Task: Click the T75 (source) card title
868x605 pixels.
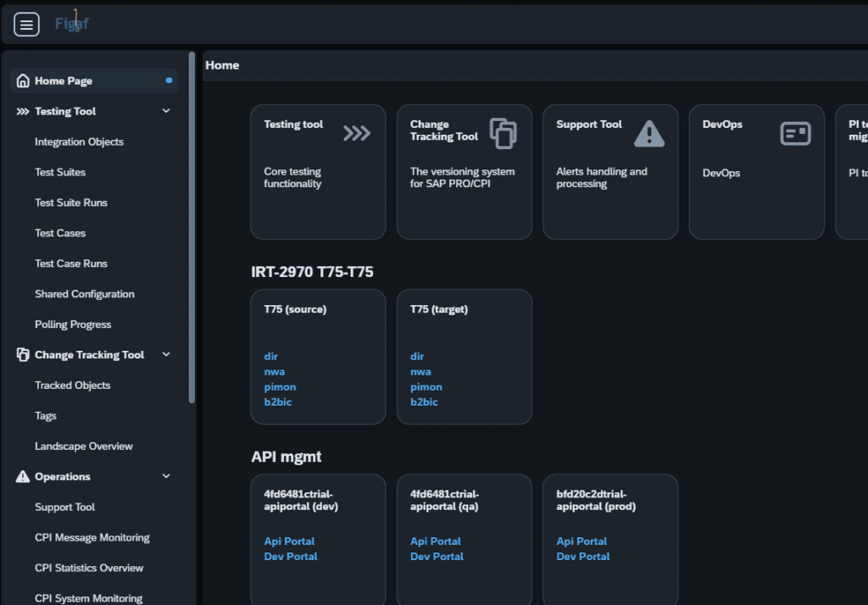Action: tap(295, 309)
